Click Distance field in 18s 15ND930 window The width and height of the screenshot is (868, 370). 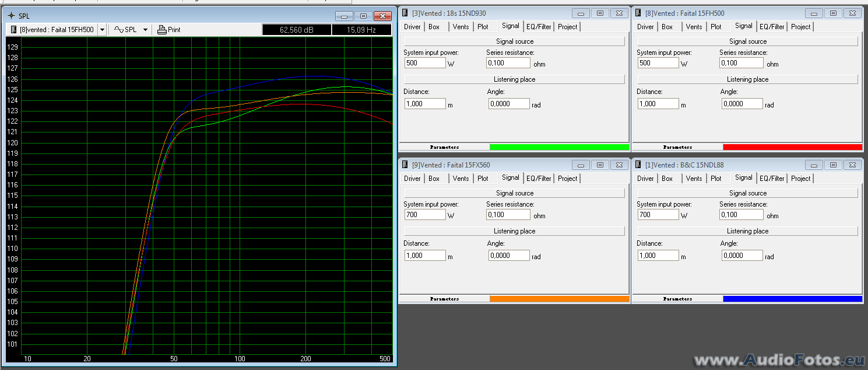425,104
